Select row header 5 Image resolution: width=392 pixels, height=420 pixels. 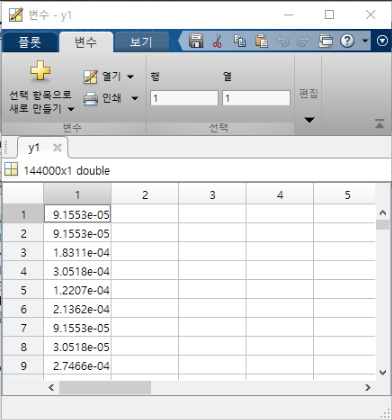(23, 290)
